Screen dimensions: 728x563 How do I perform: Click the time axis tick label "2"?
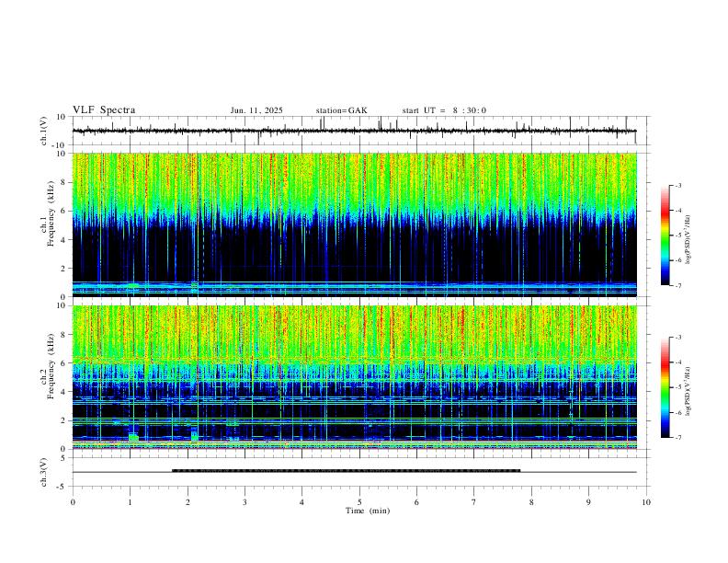pyautogui.click(x=188, y=502)
